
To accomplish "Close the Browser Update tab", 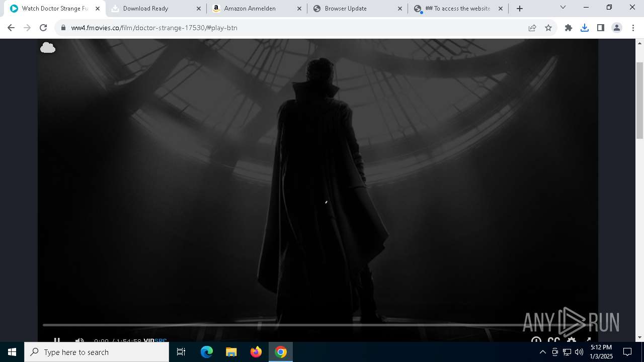I will pos(399,9).
